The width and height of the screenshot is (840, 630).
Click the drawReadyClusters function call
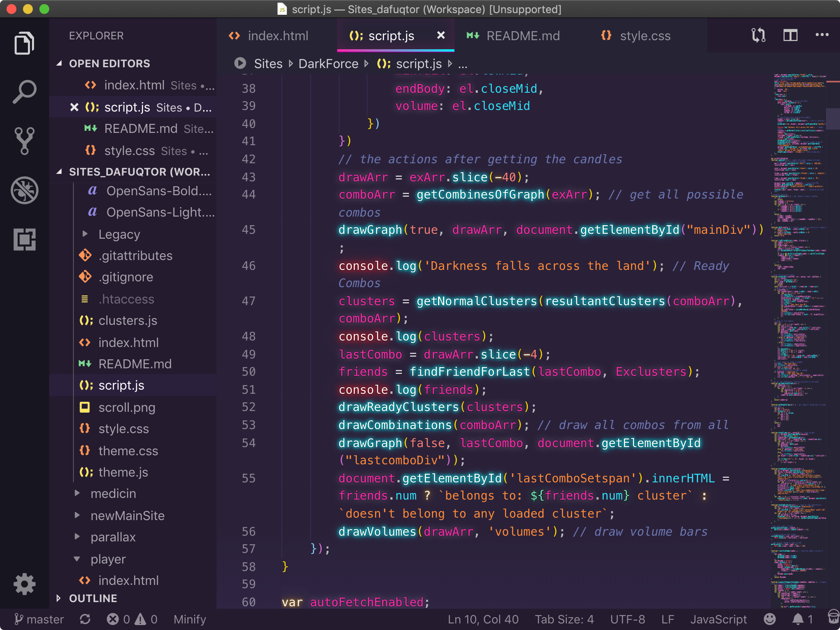[398, 407]
